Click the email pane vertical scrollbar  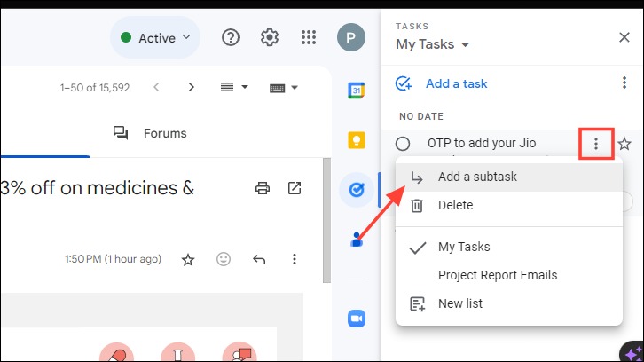tap(326, 220)
